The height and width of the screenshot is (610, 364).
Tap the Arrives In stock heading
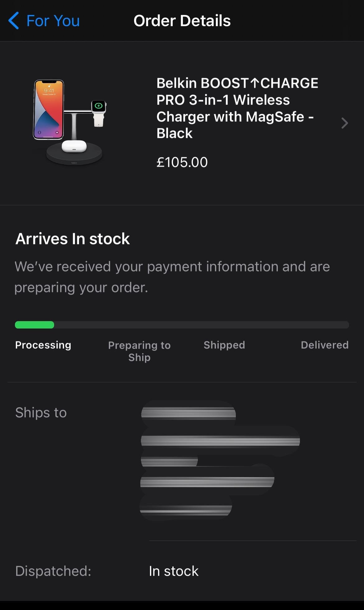(72, 239)
